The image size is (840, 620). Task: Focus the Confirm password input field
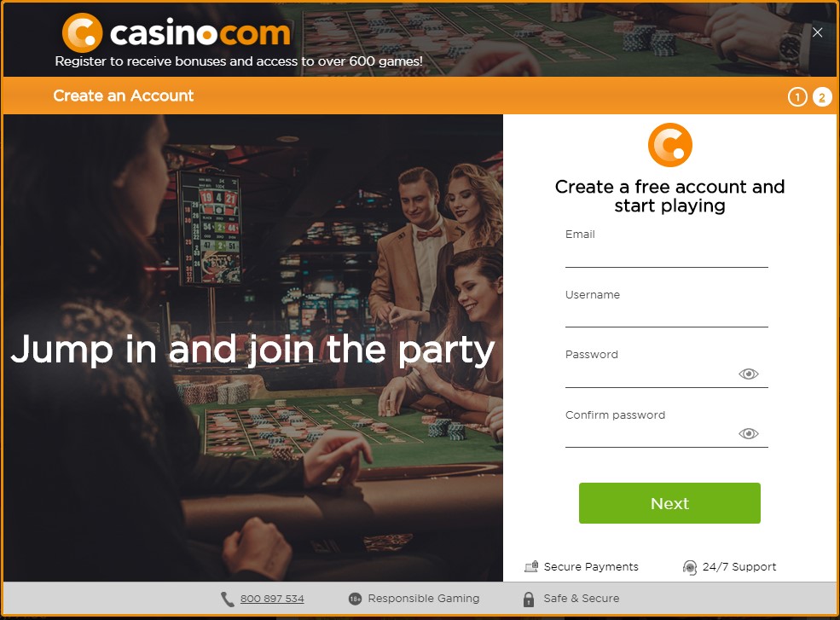pos(651,435)
